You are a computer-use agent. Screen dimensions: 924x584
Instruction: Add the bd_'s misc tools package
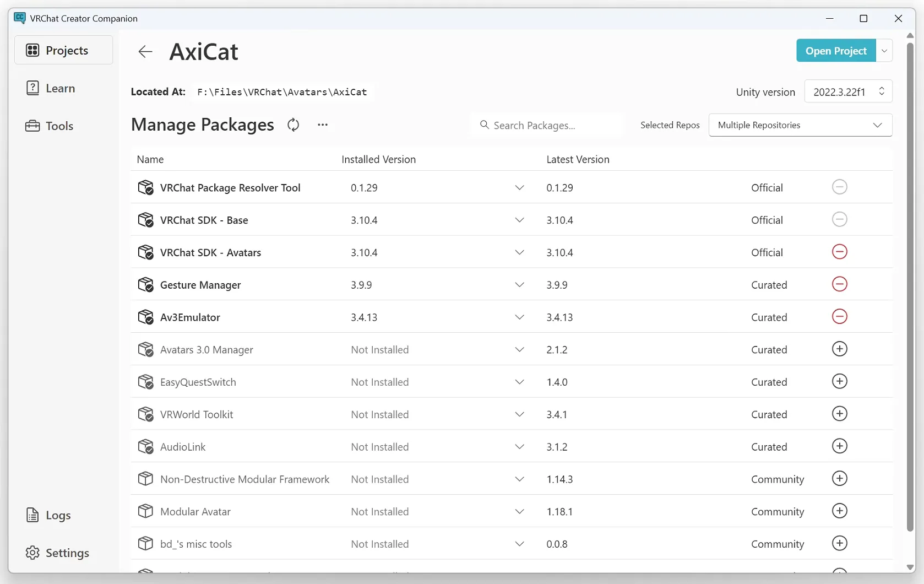[x=839, y=543]
